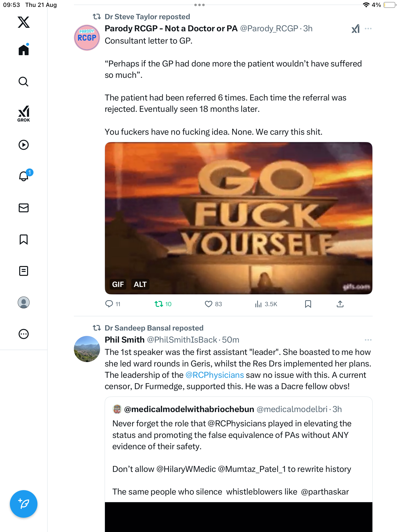
Task: Open the Home feed
Action: pyautogui.click(x=24, y=50)
